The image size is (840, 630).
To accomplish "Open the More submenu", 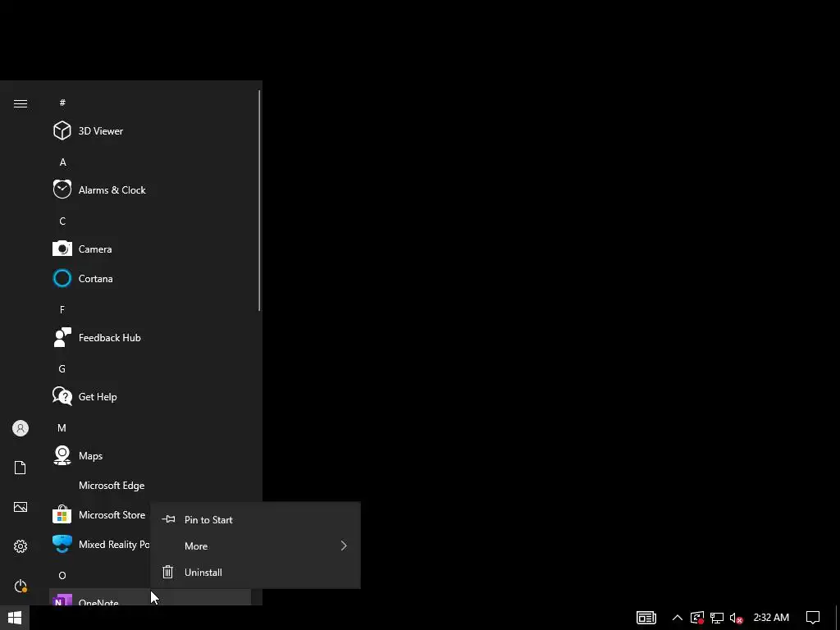I will click(x=256, y=546).
